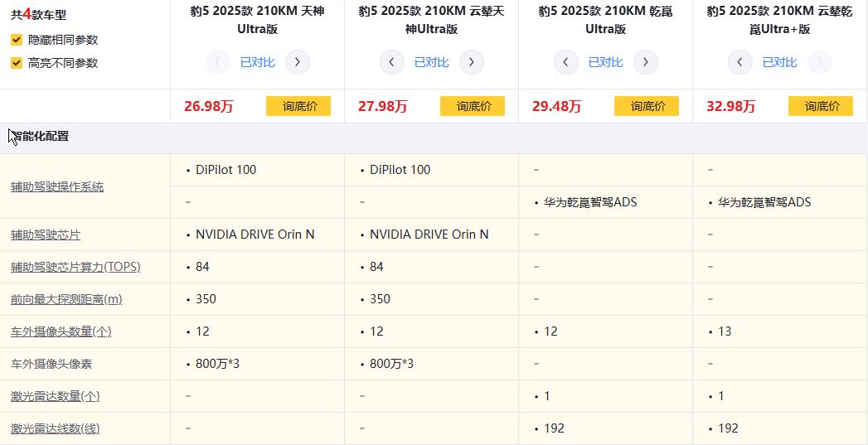Viewport: 868px width, 445px height.
Task: Click the 智能化配置 section header
Action: (39, 136)
